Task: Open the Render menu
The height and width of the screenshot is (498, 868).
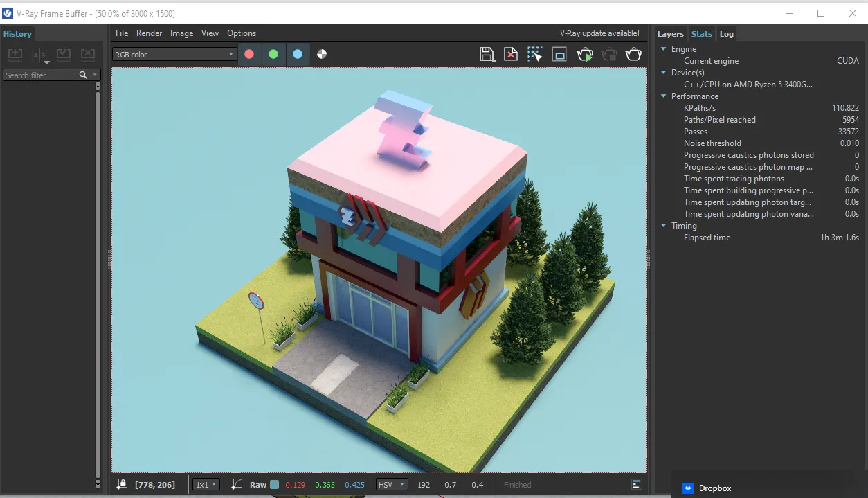Action: 149,33
